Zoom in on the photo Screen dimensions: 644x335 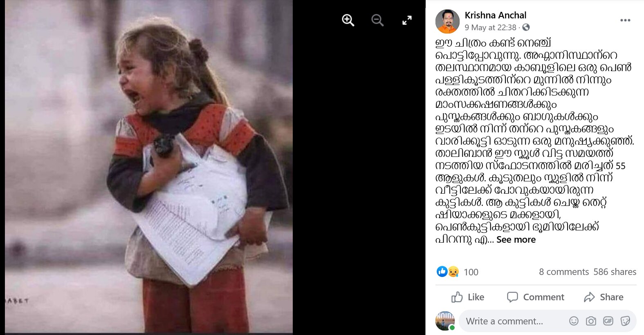pos(348,20)
